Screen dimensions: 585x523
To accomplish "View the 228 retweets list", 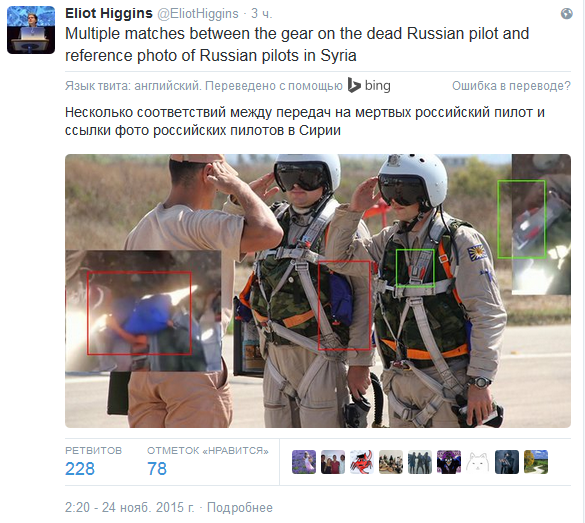I will click(x=80, y=469).
